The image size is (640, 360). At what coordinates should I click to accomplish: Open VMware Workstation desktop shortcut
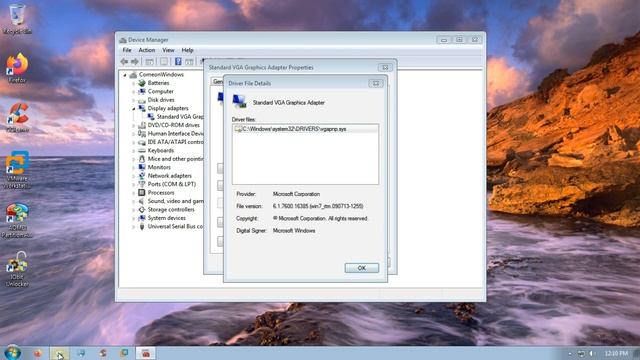[x=17, y=170]
